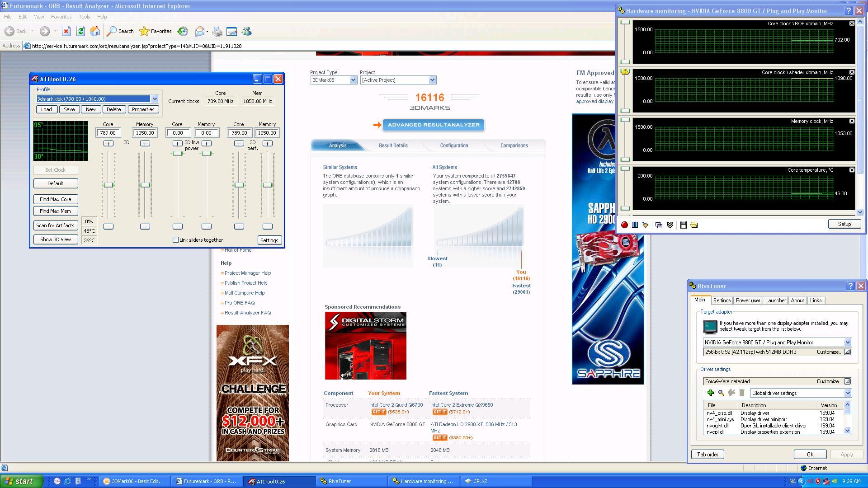
Task: Toggle Link sliders together checkbox
Action: point(175,240)
